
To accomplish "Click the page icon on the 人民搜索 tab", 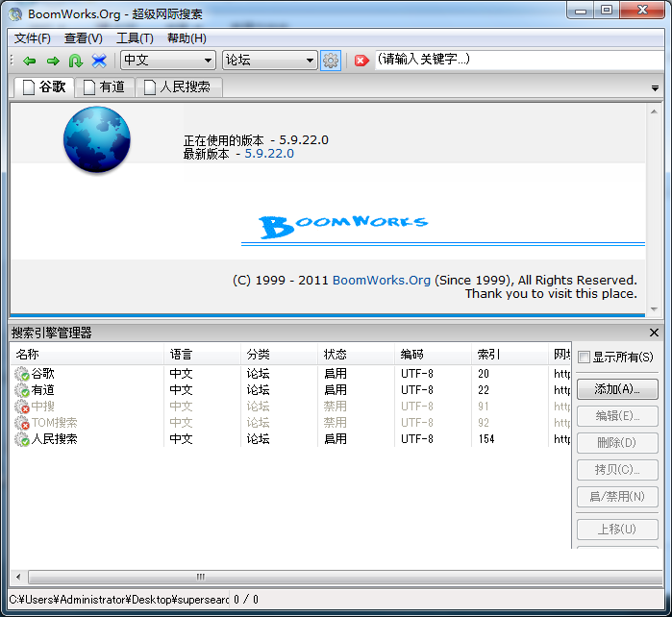I will point(150,87).
